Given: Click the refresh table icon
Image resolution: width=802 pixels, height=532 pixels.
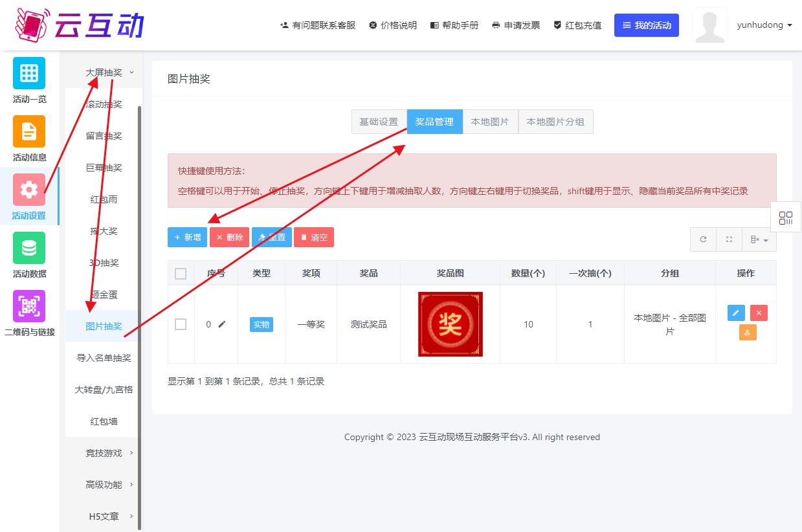Looking at the screenshot, I should tap(703, 239).
